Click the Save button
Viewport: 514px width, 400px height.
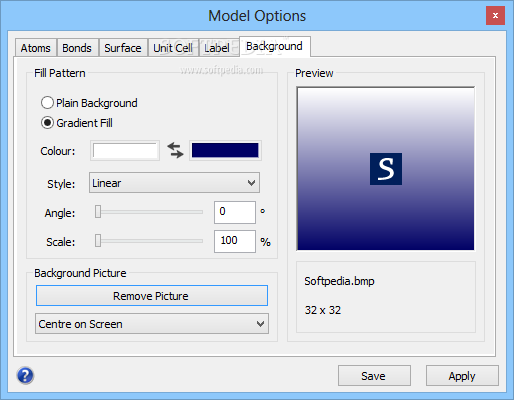click(374, 376)
